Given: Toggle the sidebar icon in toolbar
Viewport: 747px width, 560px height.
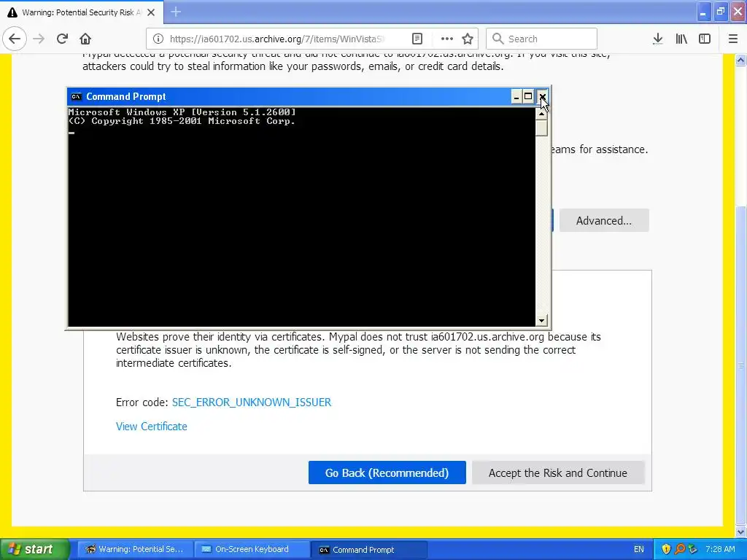Looking at the screenshot, I should (705, 39).
